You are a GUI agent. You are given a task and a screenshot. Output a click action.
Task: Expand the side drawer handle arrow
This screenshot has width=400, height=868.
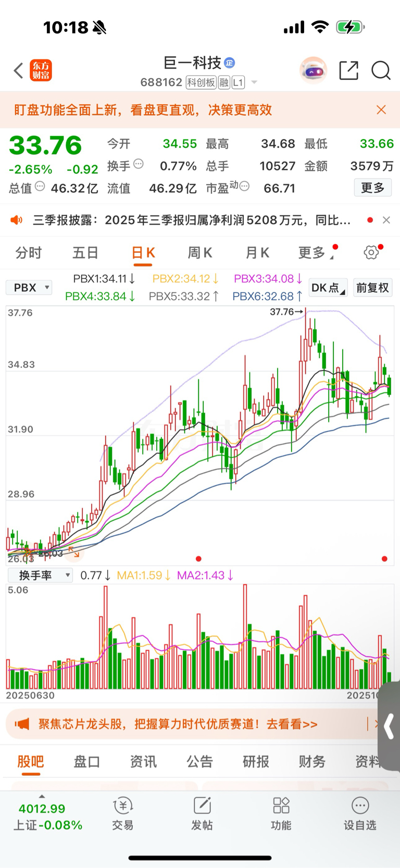tap(389, 726)
